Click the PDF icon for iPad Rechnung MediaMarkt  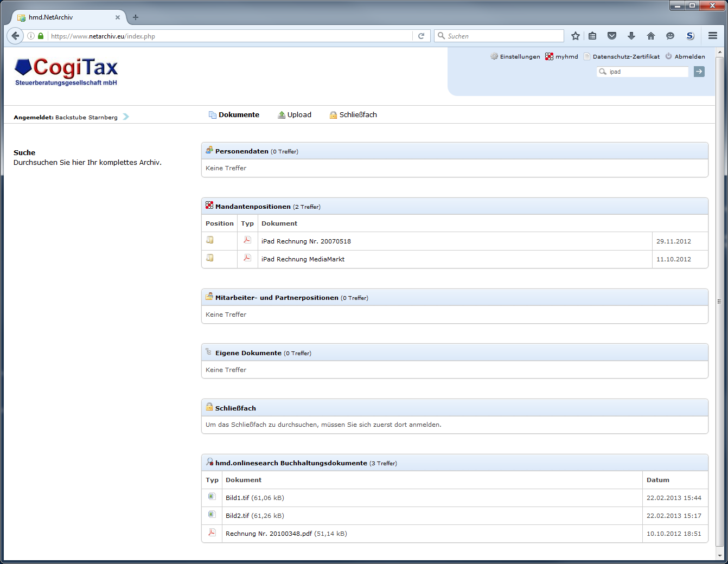[247, 259]
